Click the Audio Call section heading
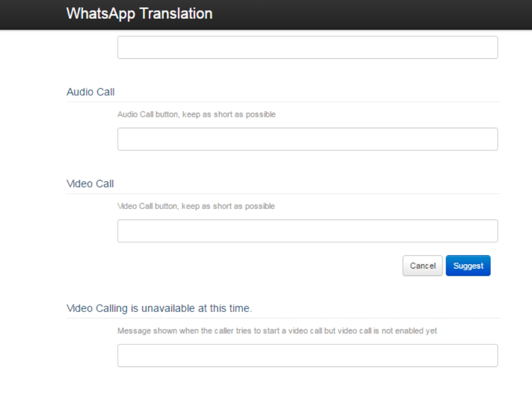The height and width of the screenshot is (400, 532). point(90,92)
